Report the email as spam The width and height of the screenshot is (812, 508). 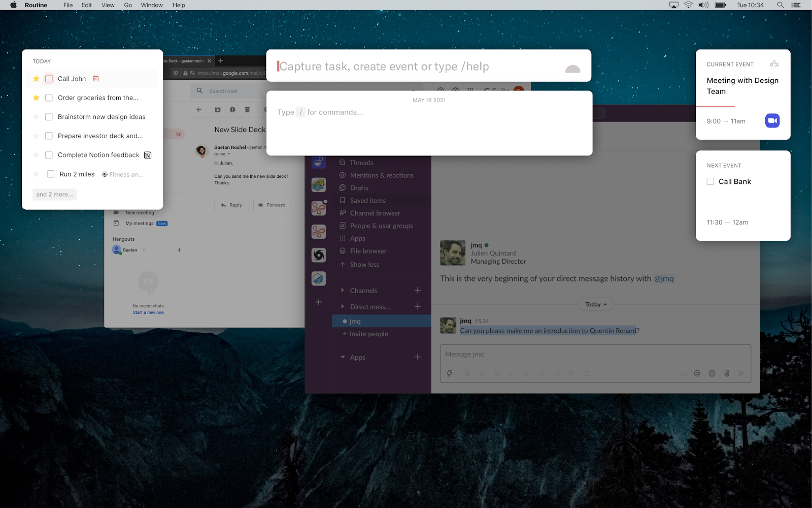point(232,110)
